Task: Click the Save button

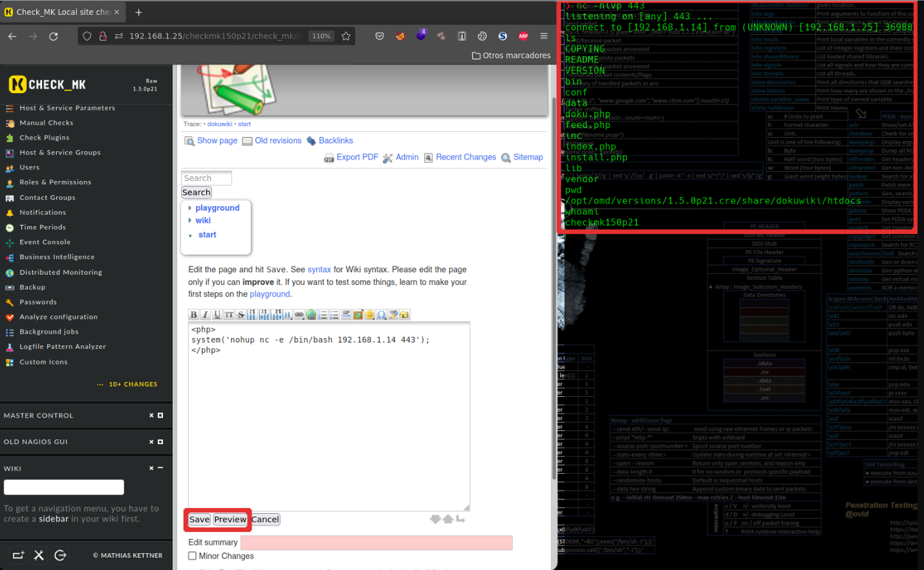Action: (199, 520)
